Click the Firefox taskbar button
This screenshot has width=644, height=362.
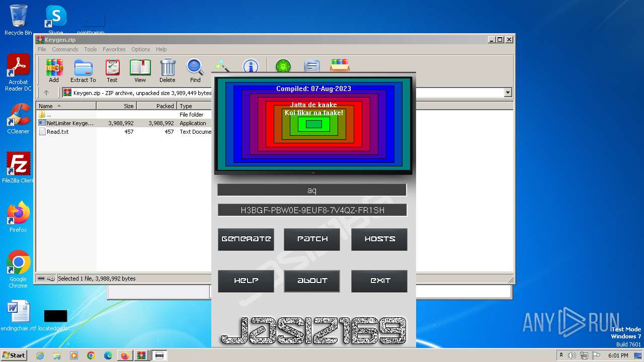[125, 355]
